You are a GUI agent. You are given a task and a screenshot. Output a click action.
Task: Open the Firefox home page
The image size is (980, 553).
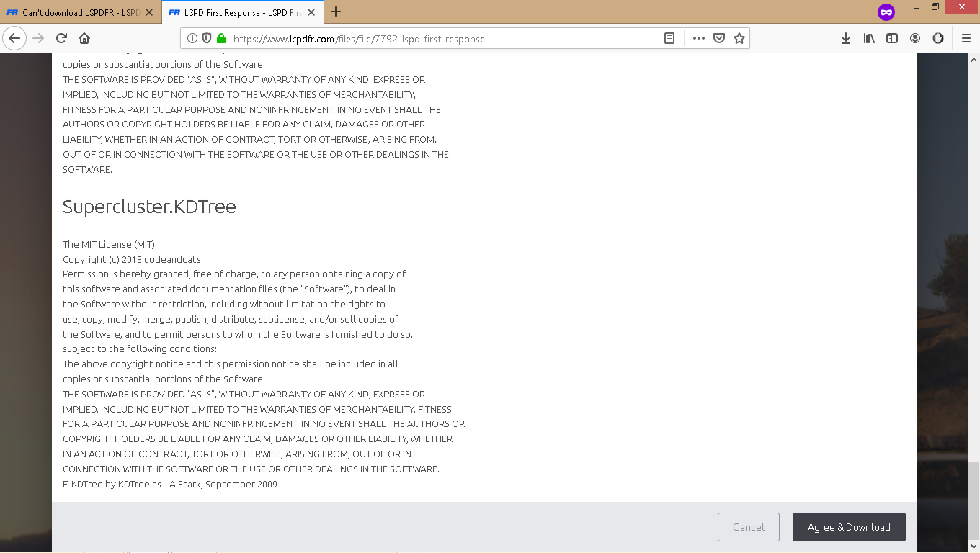coord(84,39)
